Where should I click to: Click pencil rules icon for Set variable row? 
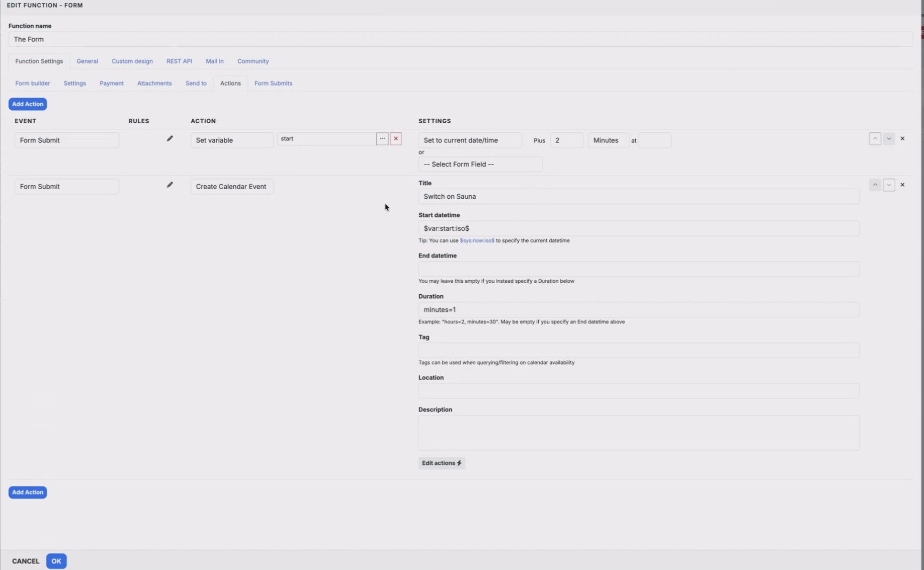tap(170, 139)
